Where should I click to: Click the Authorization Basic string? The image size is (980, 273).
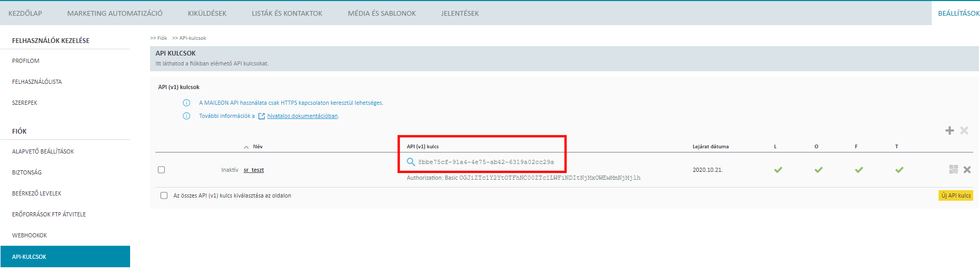[x=524, y=178]
